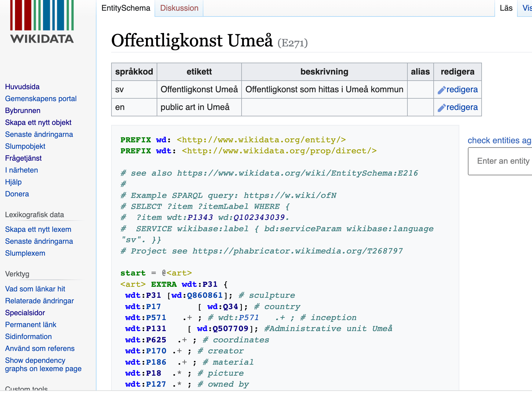Viewport: 532px width, 394px height.
Task: Click 'Använd som referens' link
Action: [40, 348]
